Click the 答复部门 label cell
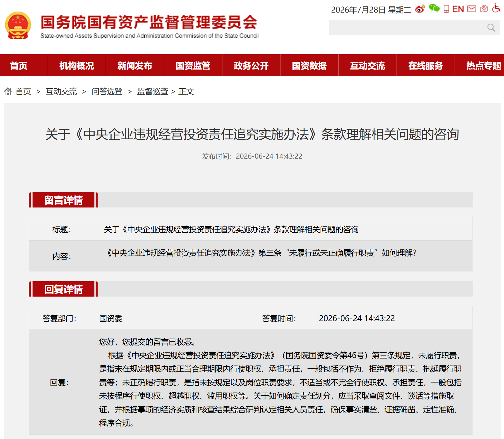 click(x=61, y=318)
